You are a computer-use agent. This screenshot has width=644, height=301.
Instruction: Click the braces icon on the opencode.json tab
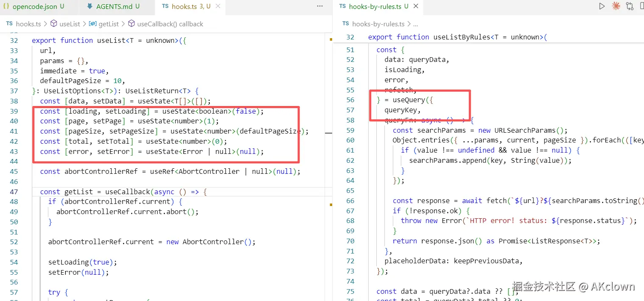6,6
